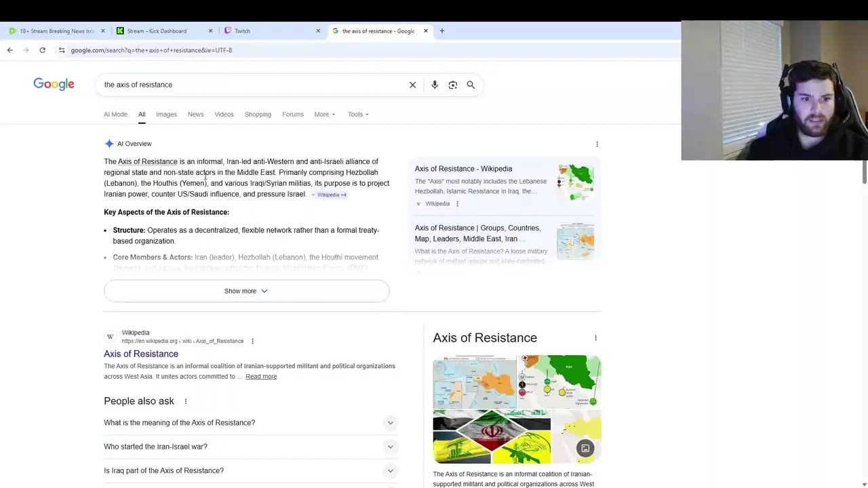Close the Stream Breaking News tab
The width and height of the screenshot is (868, 488).
103,30
